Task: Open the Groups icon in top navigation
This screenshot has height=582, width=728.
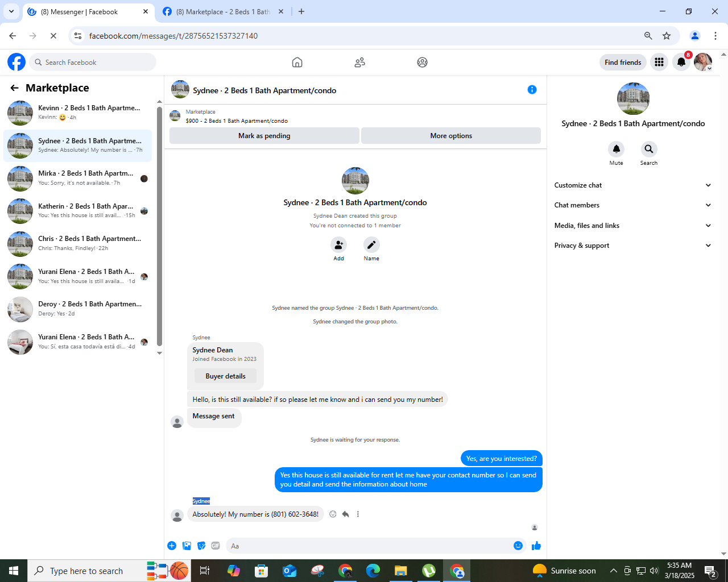Action: 422,63
